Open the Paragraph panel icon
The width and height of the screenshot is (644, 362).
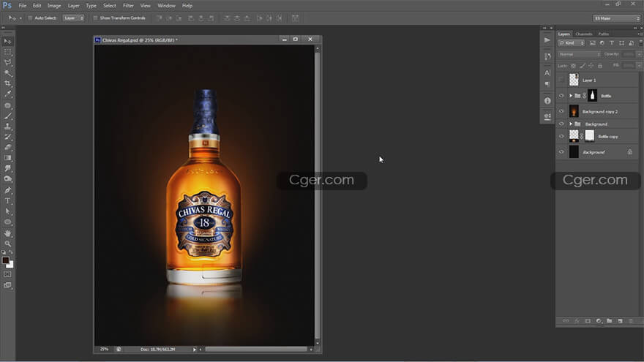(547, 84)
